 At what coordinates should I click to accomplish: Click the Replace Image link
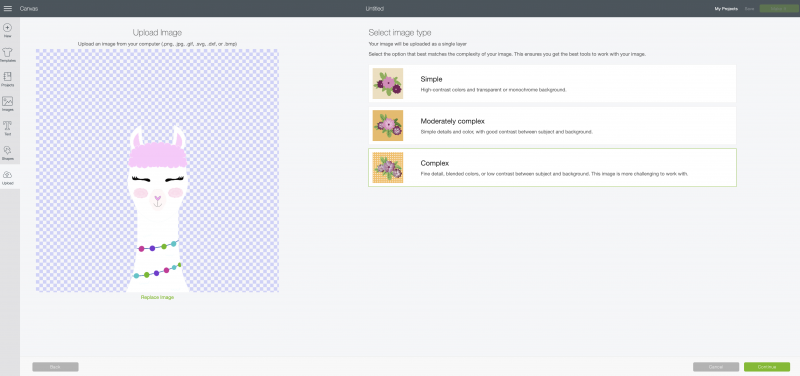pyautogui.click(x=157, y=297)
